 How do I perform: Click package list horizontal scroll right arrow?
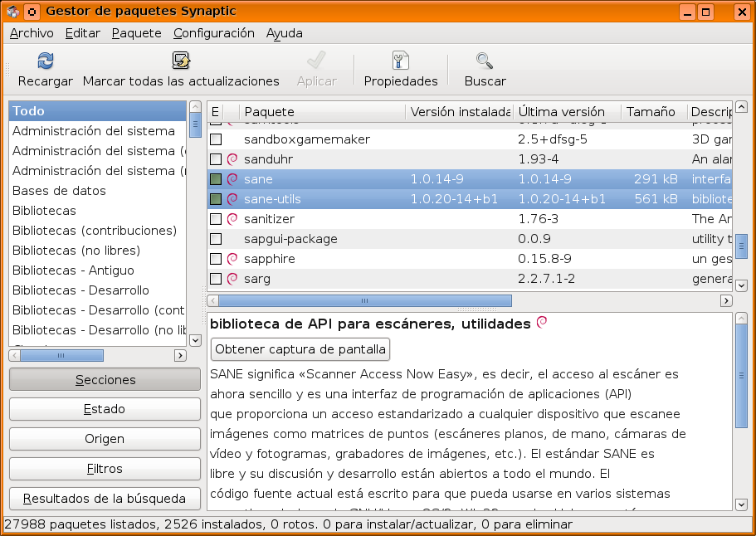point(726,301)
